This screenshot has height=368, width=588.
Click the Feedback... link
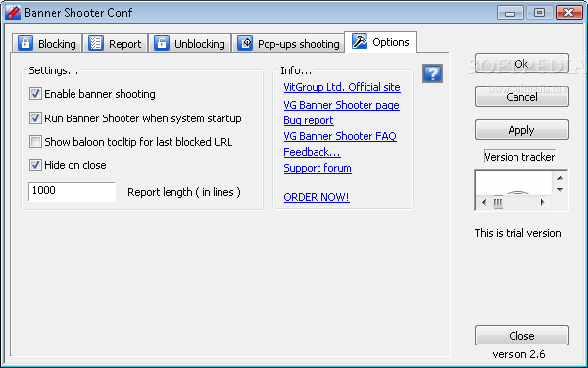(312, 152)
